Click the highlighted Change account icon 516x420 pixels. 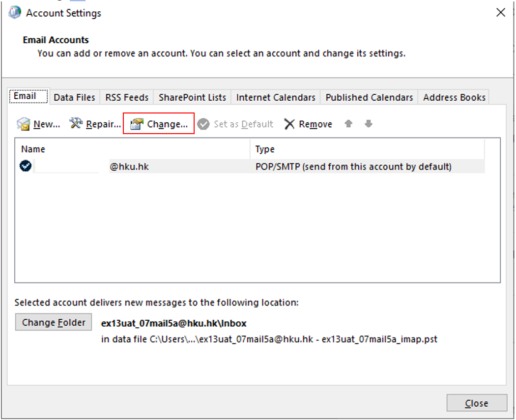coord(135,123)
